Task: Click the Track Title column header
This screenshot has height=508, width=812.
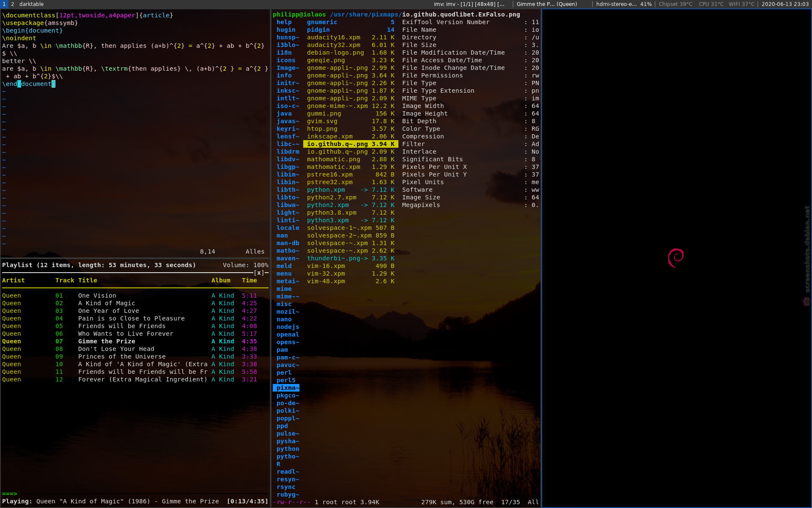Action: [76, 280]
